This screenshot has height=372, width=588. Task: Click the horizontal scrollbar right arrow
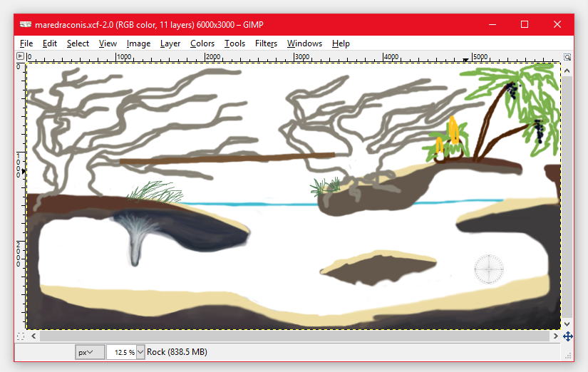(556, 336)
